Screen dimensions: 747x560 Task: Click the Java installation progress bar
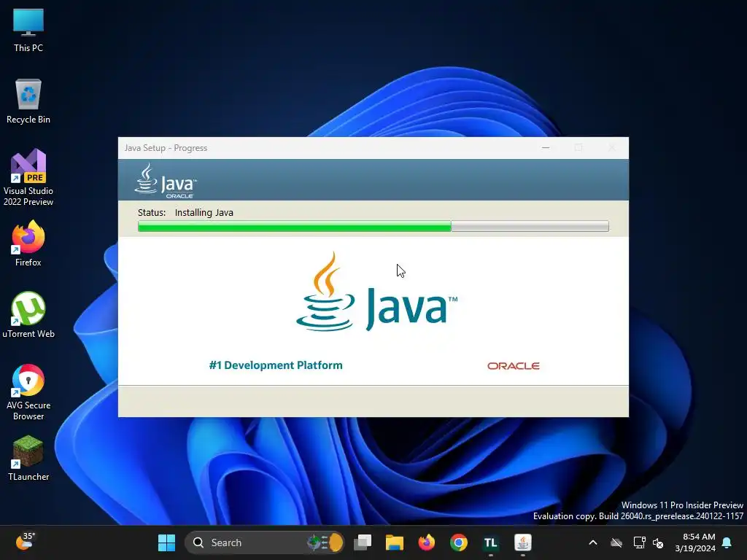373,226
